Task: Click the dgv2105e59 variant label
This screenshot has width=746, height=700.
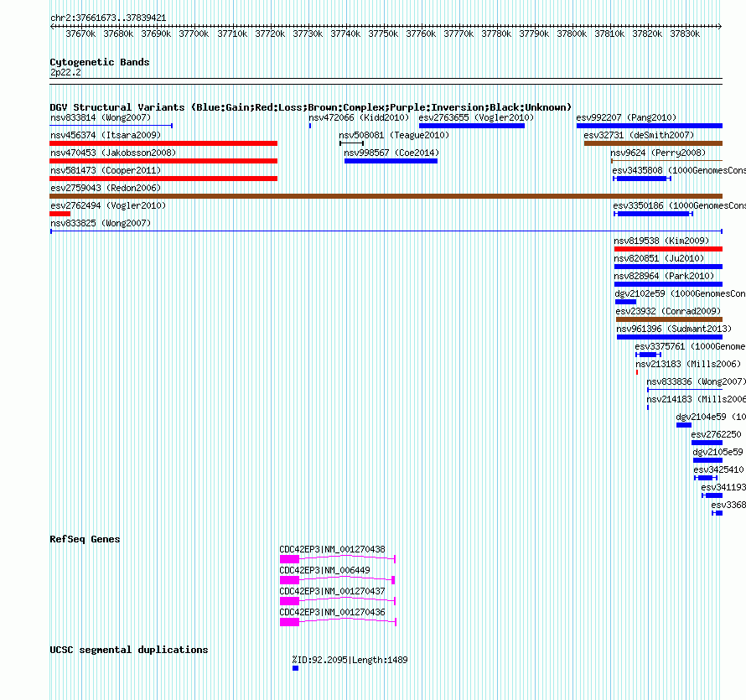Action: pos(718,452)
